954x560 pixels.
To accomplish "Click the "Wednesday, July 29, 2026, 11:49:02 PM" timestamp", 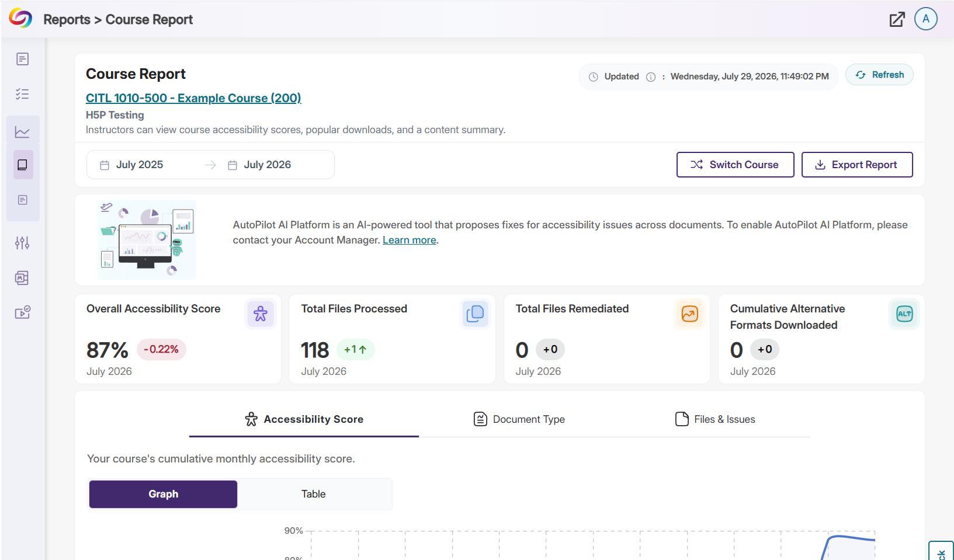I will pos(750,76).
